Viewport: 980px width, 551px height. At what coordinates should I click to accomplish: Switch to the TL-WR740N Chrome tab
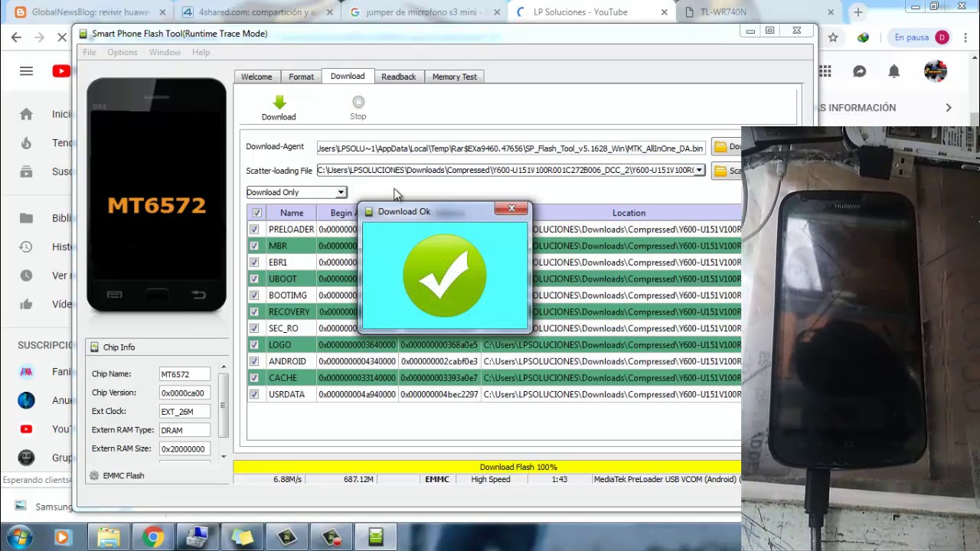pos(758,12)
